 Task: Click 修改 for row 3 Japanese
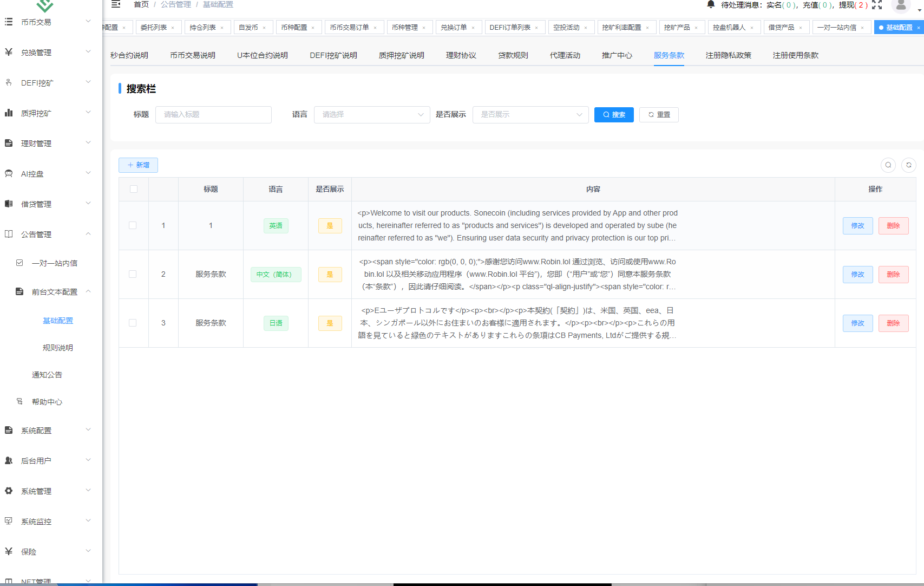[x=857, y=323]
